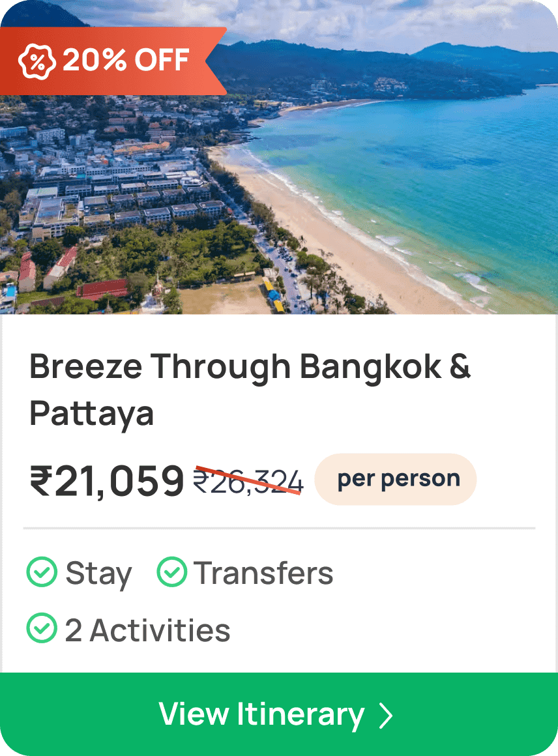Open the Breeze Through Bangkok & Pattaya title
Viewport: 558px width, 756px height.
(x=250, y=368)
